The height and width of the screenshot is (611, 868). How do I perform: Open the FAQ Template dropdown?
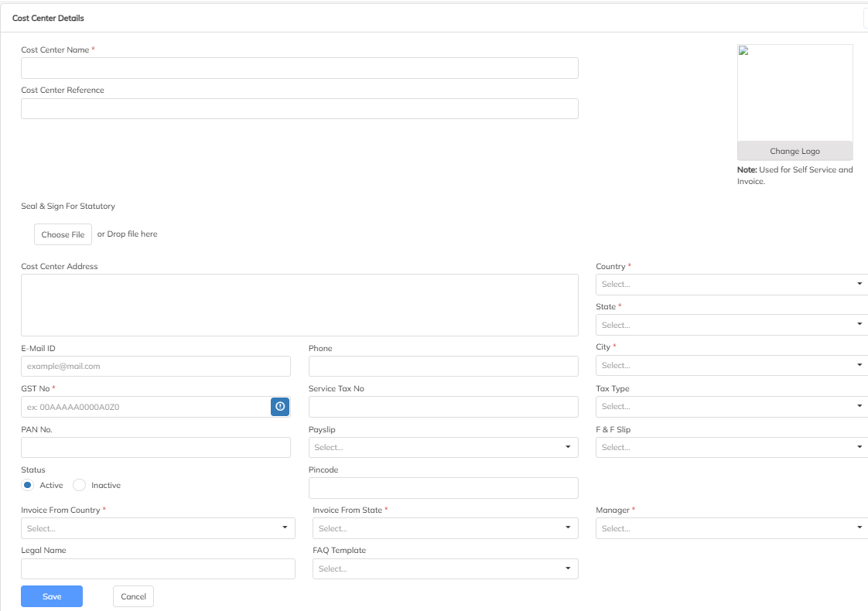446,569
